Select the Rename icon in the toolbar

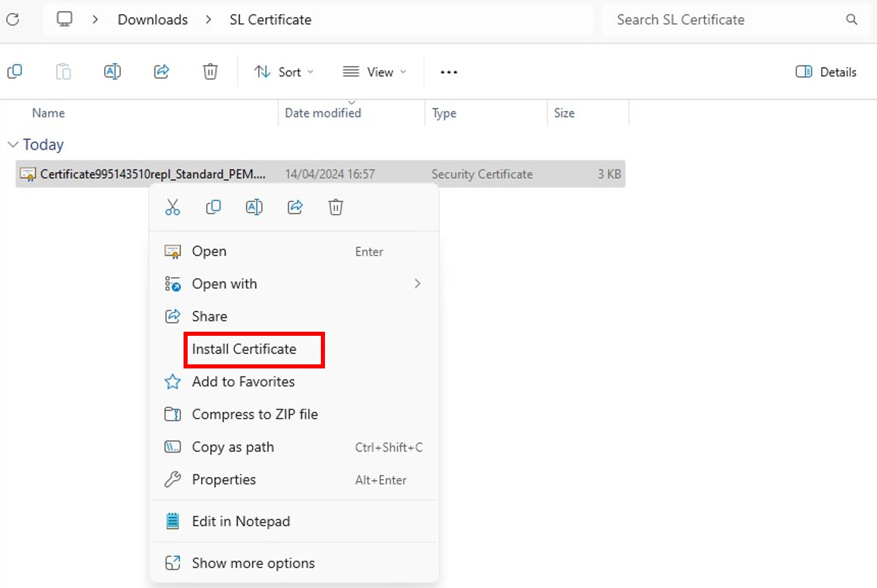(112, 71)
